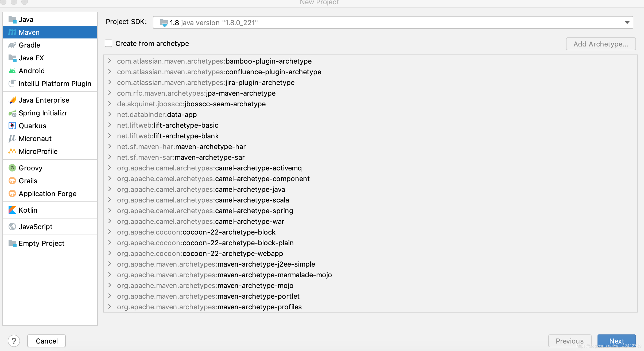This screenshot has width=644, height=351.
Task: Enable Create from archetype checkbox
Action: pos(108,43)
